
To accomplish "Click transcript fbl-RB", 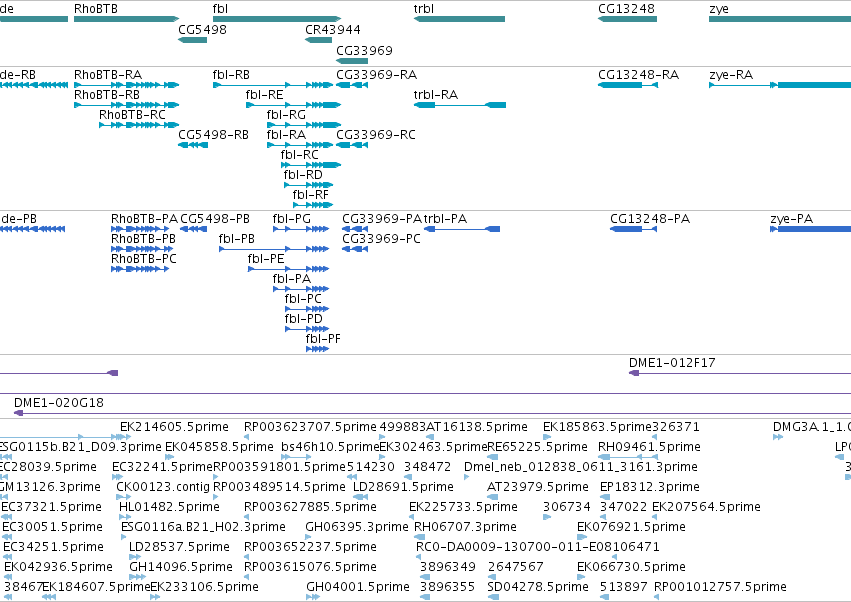I will pyautogui.click(x=272, y=85).
